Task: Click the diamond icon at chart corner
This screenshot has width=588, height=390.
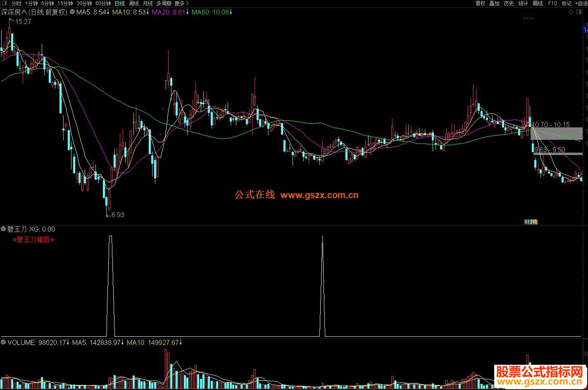Action: click(x=571, y=12)
